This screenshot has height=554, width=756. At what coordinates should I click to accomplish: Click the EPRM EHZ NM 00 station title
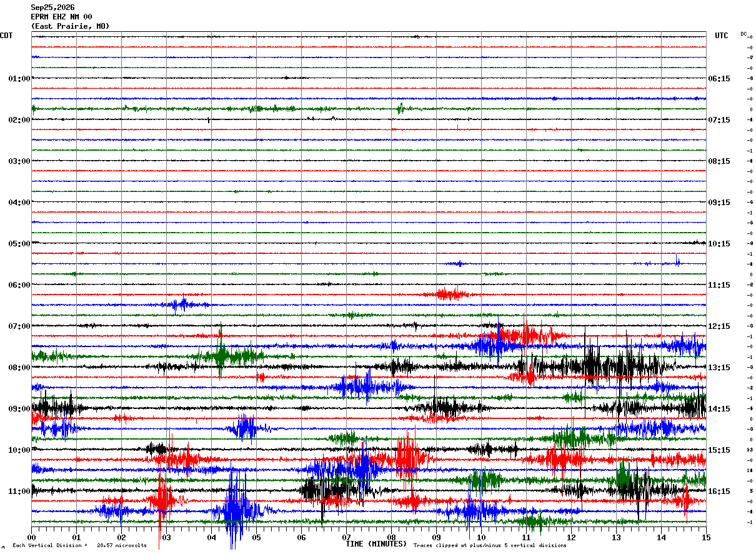61,17
